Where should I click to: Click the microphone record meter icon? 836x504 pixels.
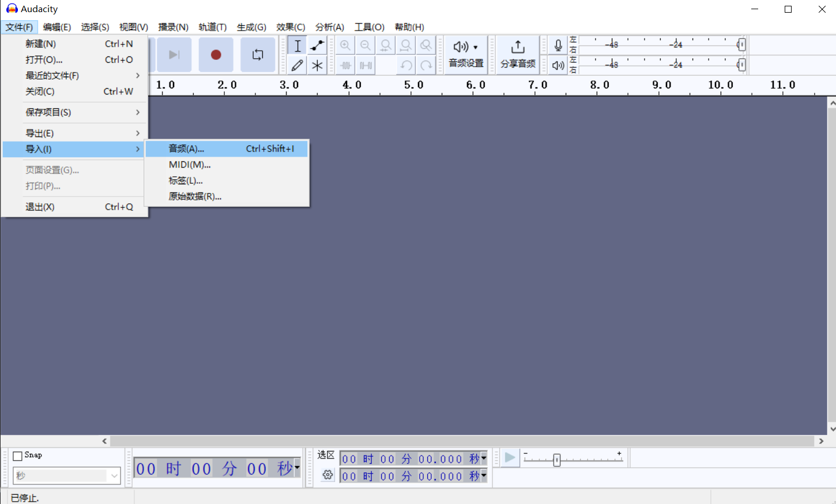[x=558, y=46]
